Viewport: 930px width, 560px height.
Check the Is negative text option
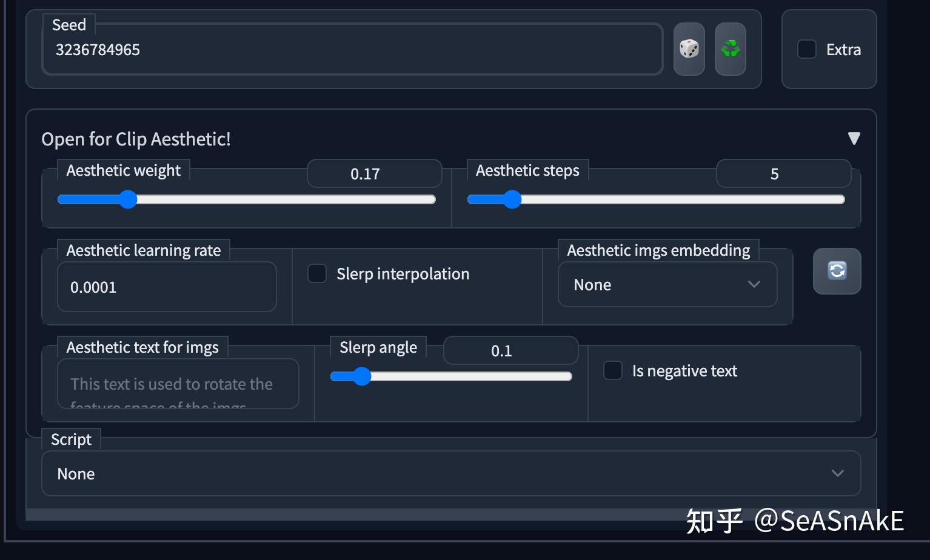[x=612, y=370]
